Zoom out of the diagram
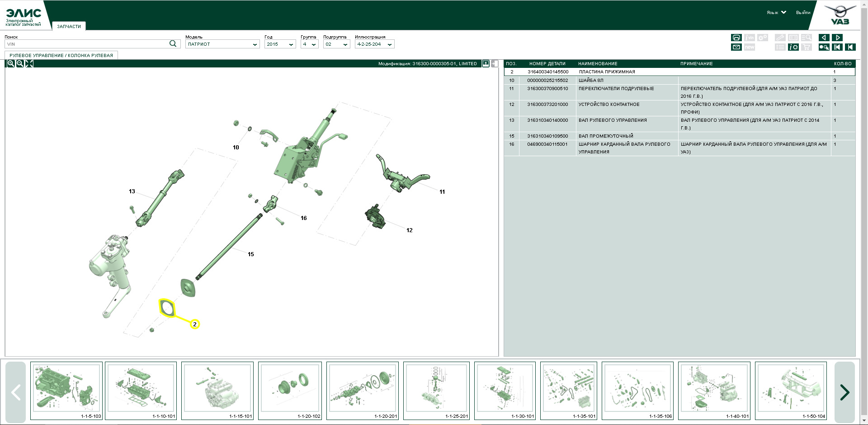Screen dimensions: 868x425 pos(20,64)
